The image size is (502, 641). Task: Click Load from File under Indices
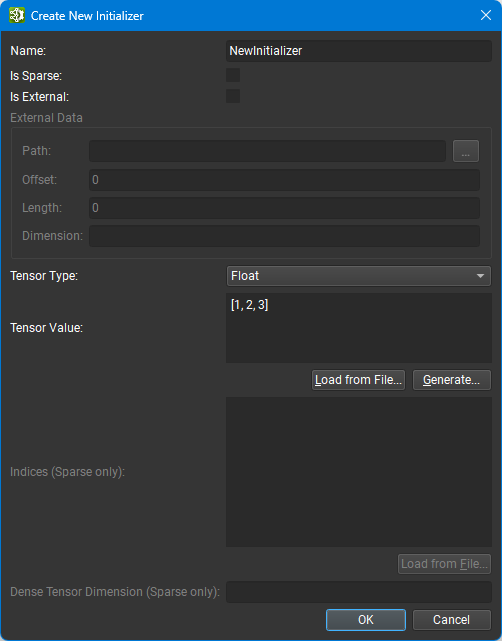pyautogui.click(x=444, y=564)
